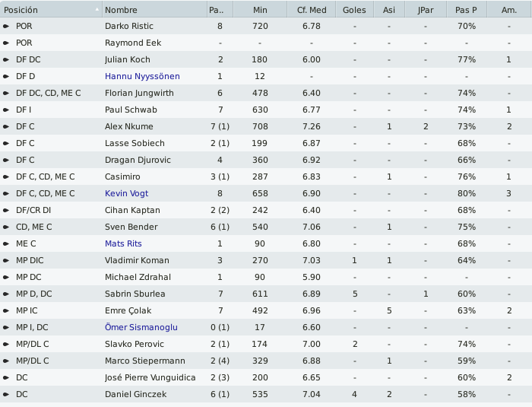This screenshot has height=407, width=532.
Task: Sort by Cf. Med average rating header
Action: click(x=312, y=10)
